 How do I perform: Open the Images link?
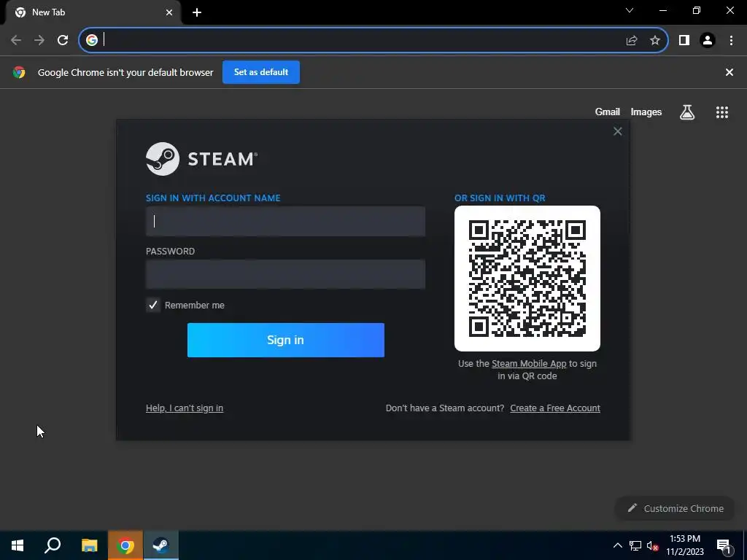tap(646, 112)
